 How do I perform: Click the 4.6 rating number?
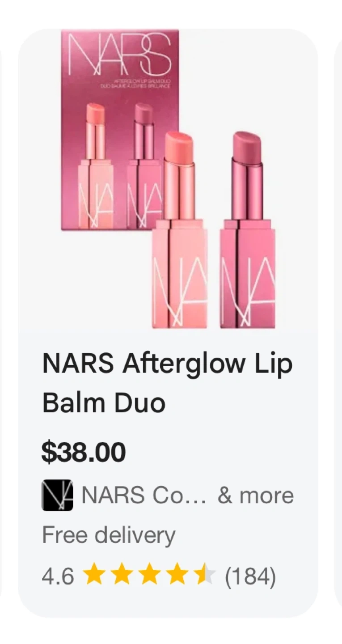tap(58, 576)
